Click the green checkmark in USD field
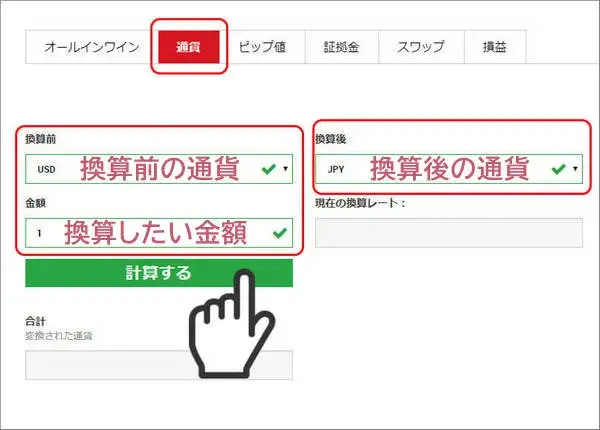This screenshot has height=430, width=600. pos(269,169)
